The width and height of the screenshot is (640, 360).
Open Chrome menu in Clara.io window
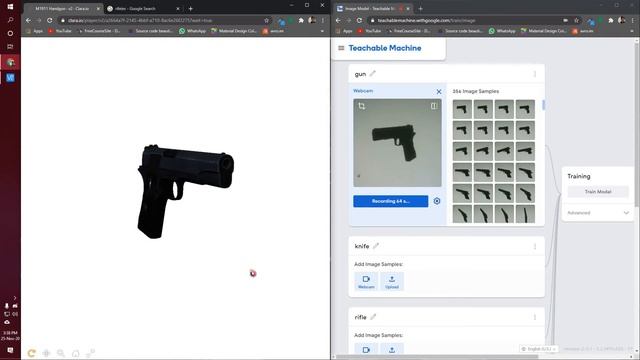click(x=322, y=20)
